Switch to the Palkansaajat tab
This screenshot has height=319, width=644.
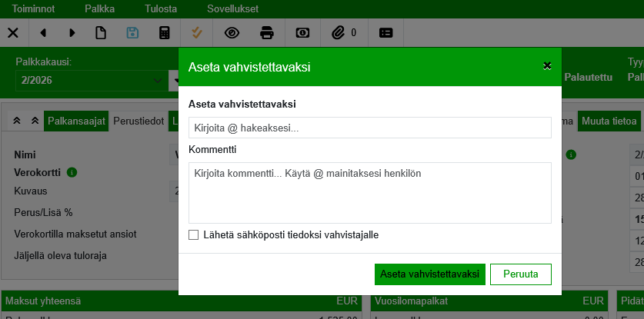75,121
